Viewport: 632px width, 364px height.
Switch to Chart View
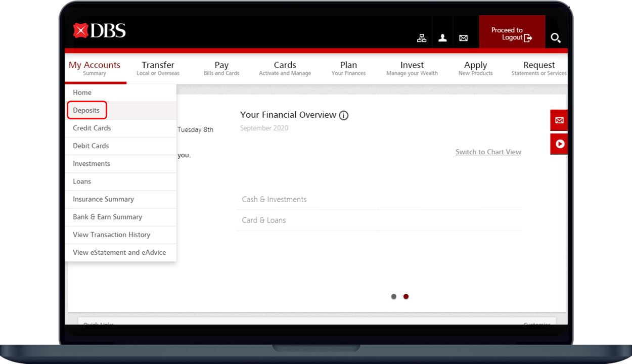pyautogui.click(x=488, y=152)
